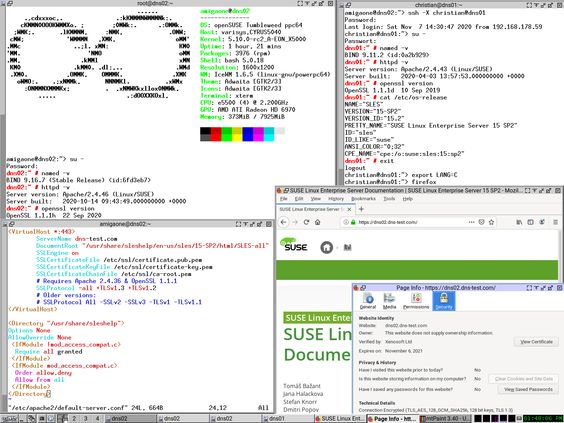Select the Security tab in Page Info

click(444, 301)
